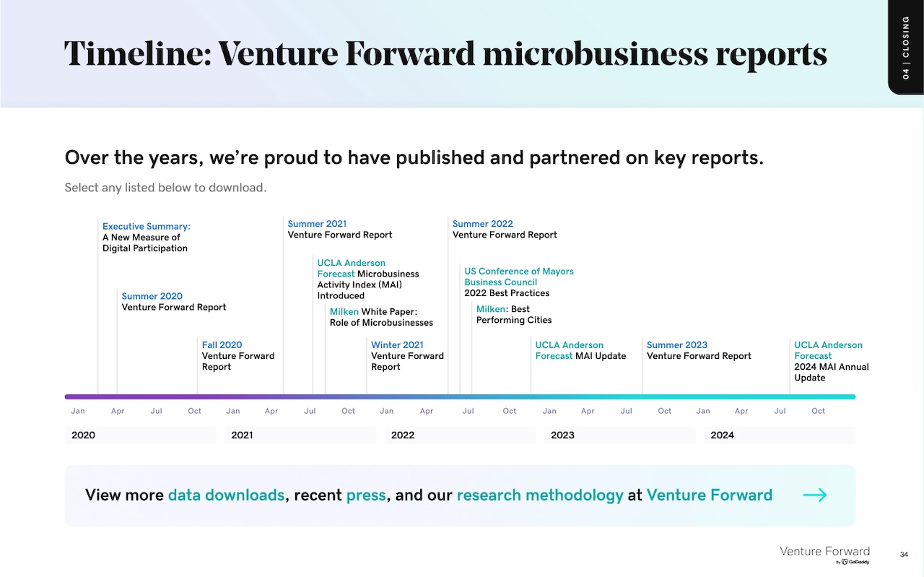Viewport: 924px width, 577px height.
Task: Open Milken Best Performing Cities link
Action: coord(491,309)
